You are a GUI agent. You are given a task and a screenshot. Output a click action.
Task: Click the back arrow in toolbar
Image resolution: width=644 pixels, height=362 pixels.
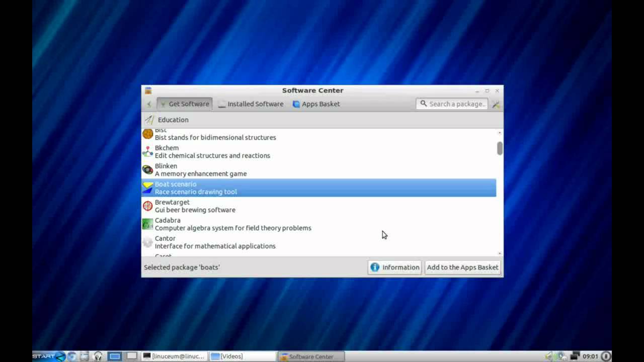click(149, 104)
